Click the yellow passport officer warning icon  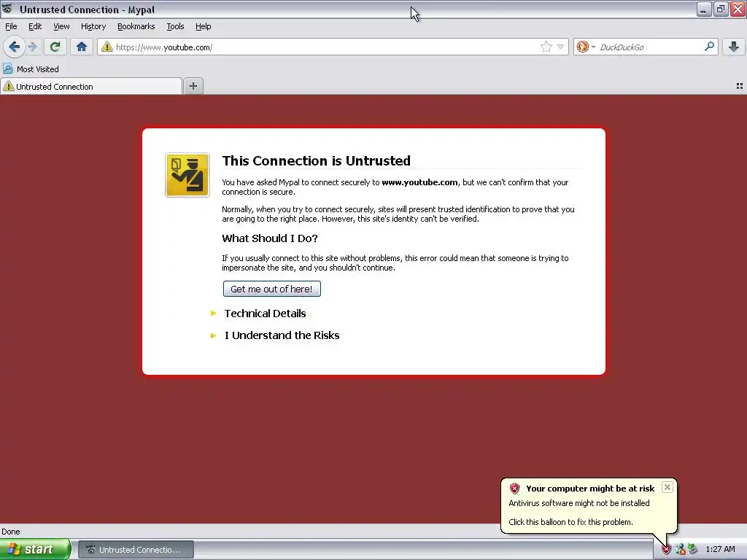tap(187, 175)
